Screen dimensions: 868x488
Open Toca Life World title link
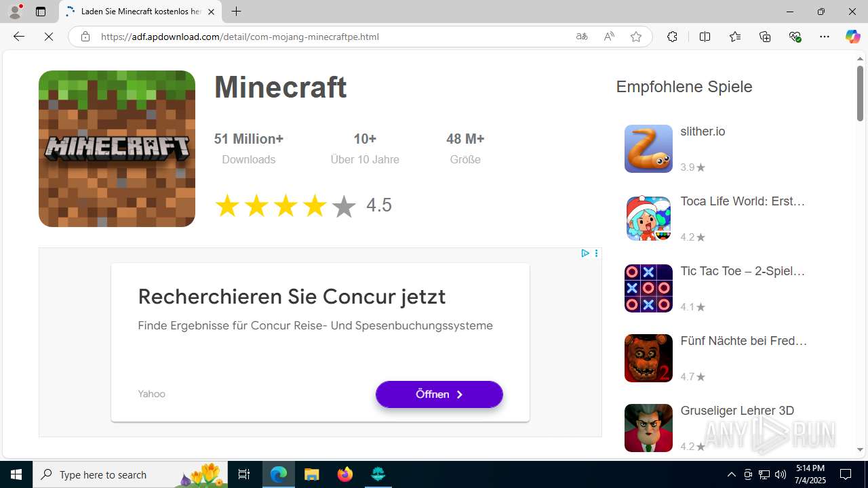pyautogui.click(x=743, y=201)
